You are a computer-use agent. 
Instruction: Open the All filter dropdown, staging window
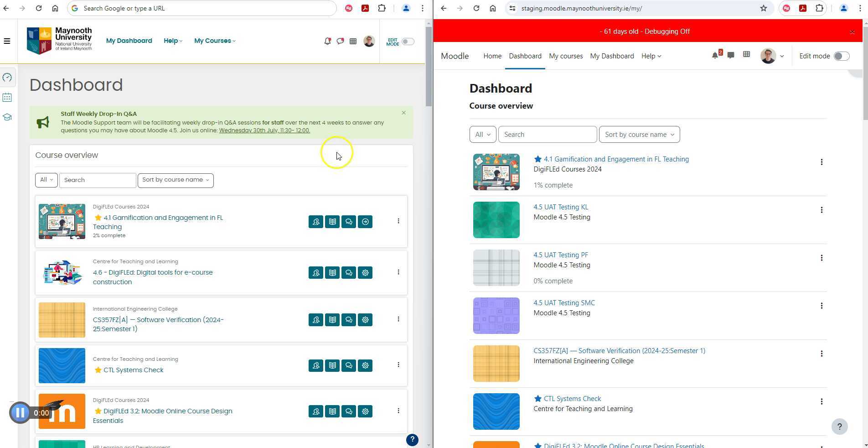pyautogui.click(x=483, y=135)
